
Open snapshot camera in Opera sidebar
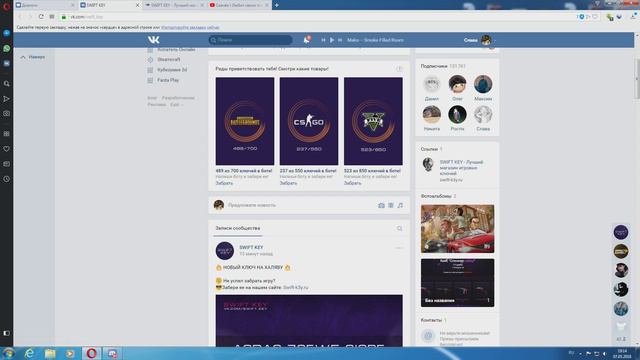7,113
